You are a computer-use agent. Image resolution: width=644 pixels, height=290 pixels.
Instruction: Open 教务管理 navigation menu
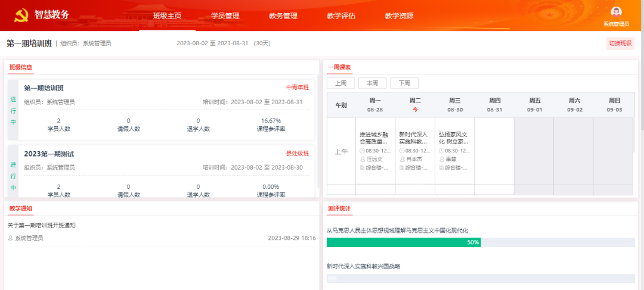click(283, 16)
